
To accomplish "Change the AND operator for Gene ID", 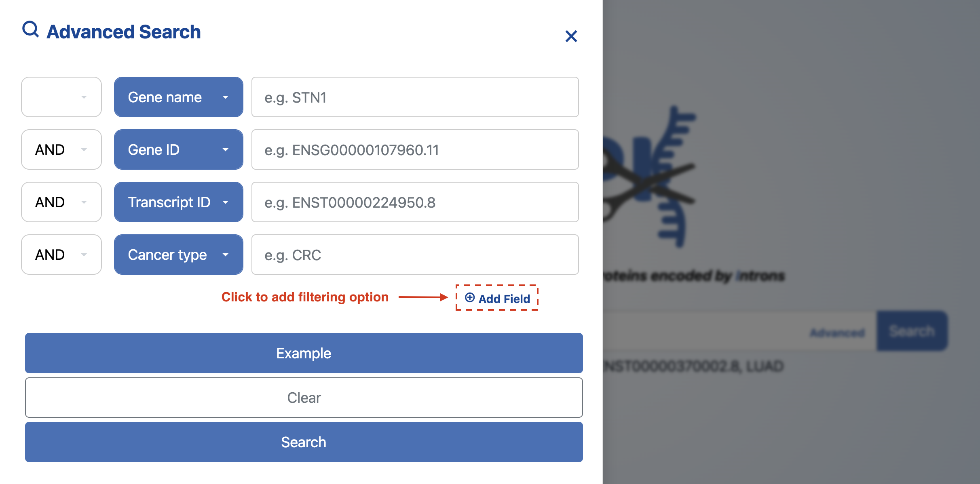I will (x=61, y=149).
